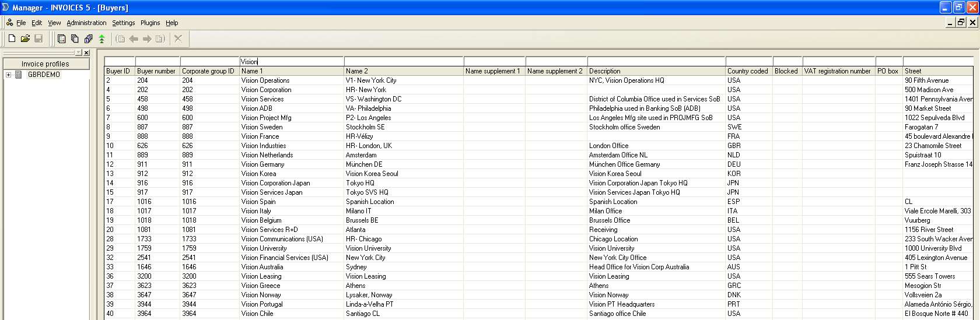
Task: Click the first list-window toolbar icon
Action: click(x=61, y=39)
